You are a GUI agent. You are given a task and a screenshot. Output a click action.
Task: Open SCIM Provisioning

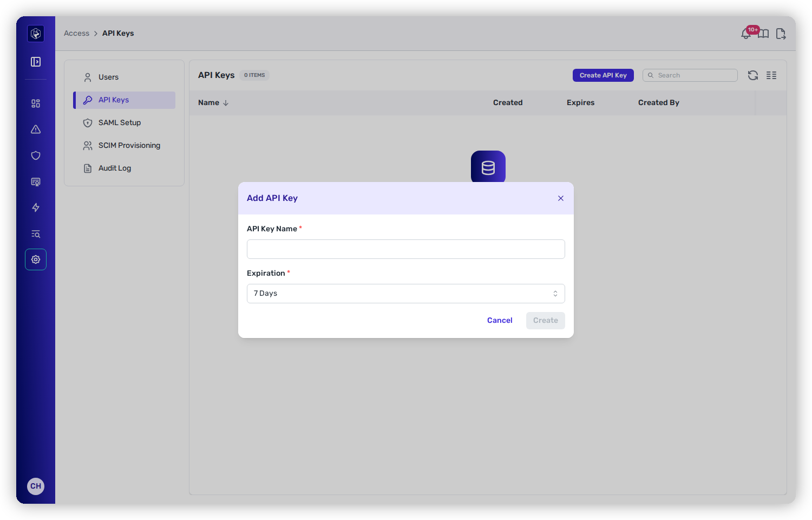point(125,146)
